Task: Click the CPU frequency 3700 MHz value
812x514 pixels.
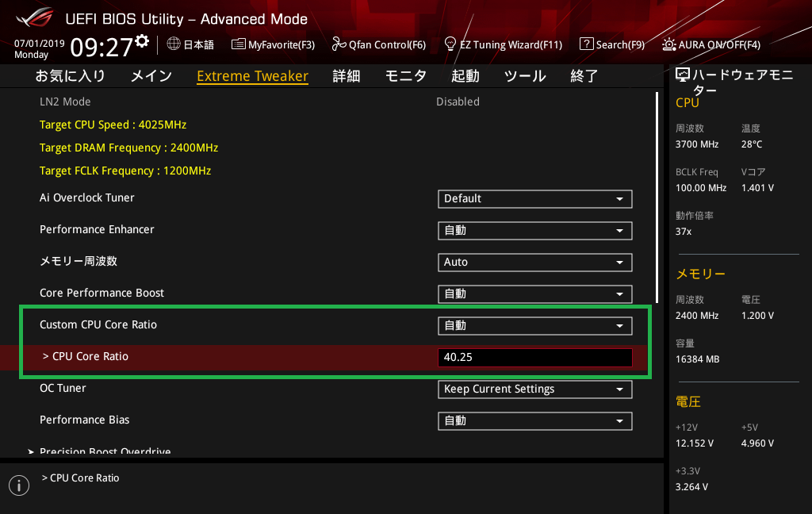Action: click(697, 144)
